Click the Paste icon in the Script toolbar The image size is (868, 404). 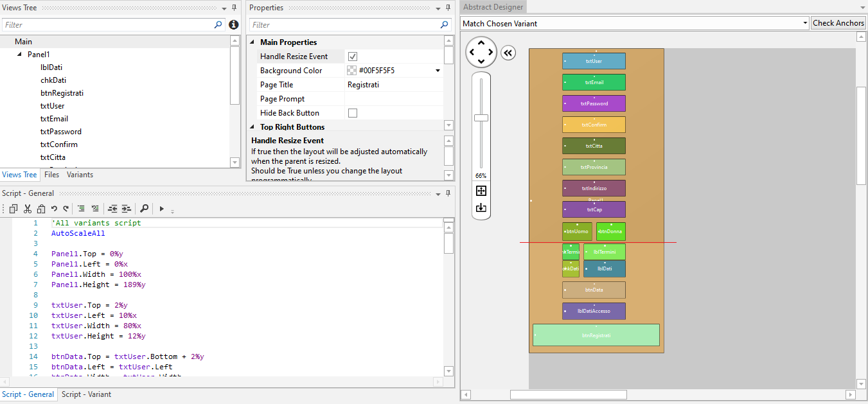[x=41, y=209]
